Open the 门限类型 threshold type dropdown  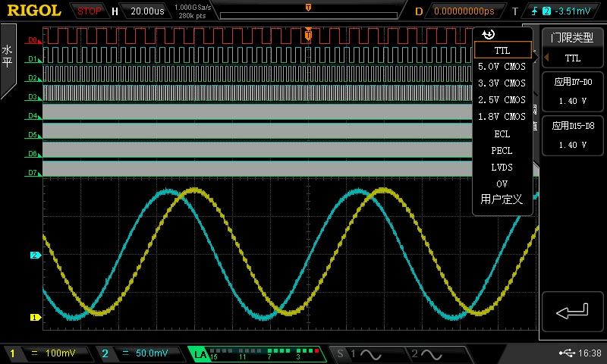(x=573, y=47)
